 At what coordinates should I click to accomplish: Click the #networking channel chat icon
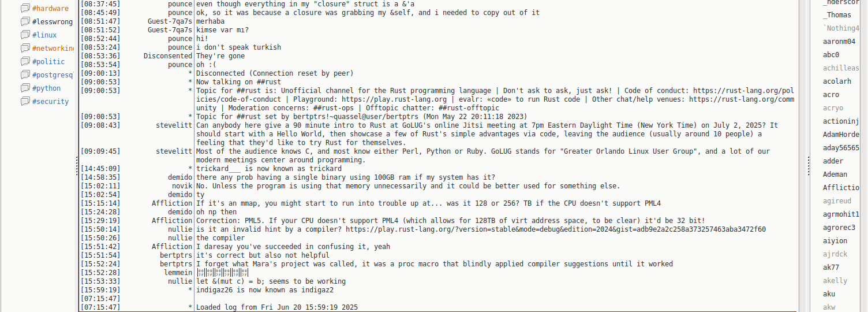click(25, 49)
